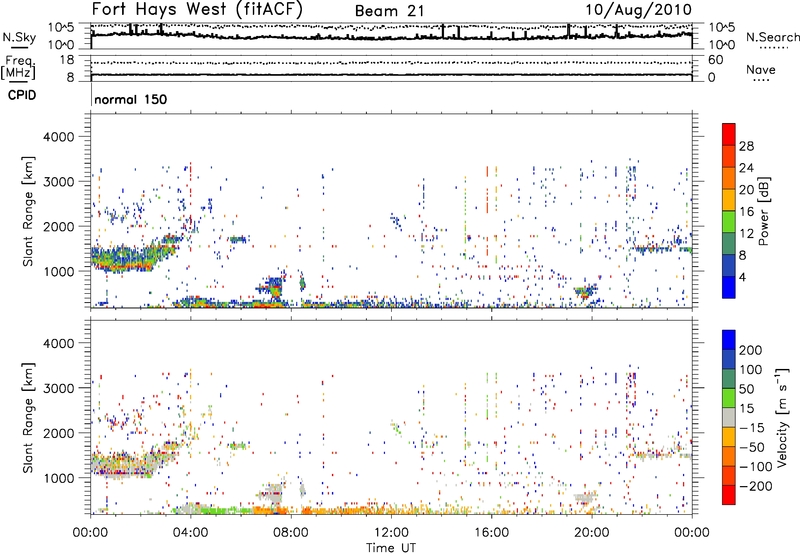
Task: Click the Nave legend label
Action: point(760,69)
